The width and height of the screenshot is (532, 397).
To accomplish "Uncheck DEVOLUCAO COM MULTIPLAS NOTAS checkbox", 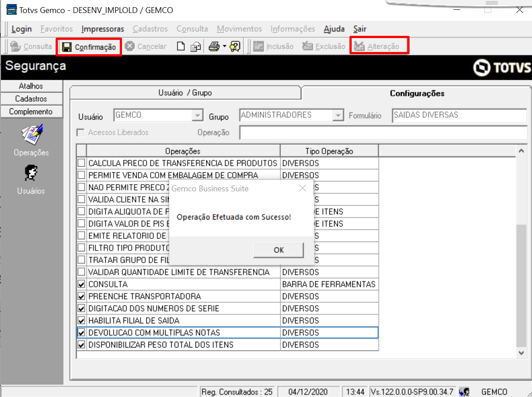I will click(x=82, y=332).
